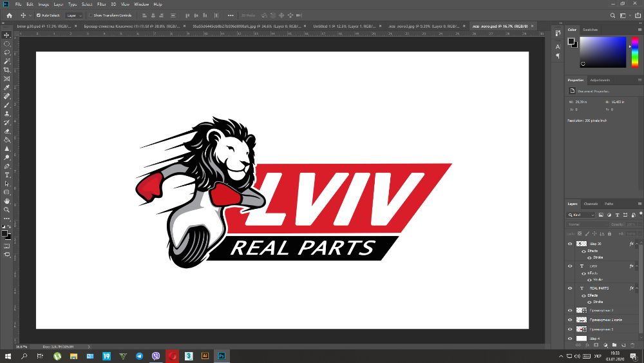Select the Dodge tool
Image resolution: width=644 pixels, height=363 pixels.
[6, 157]
